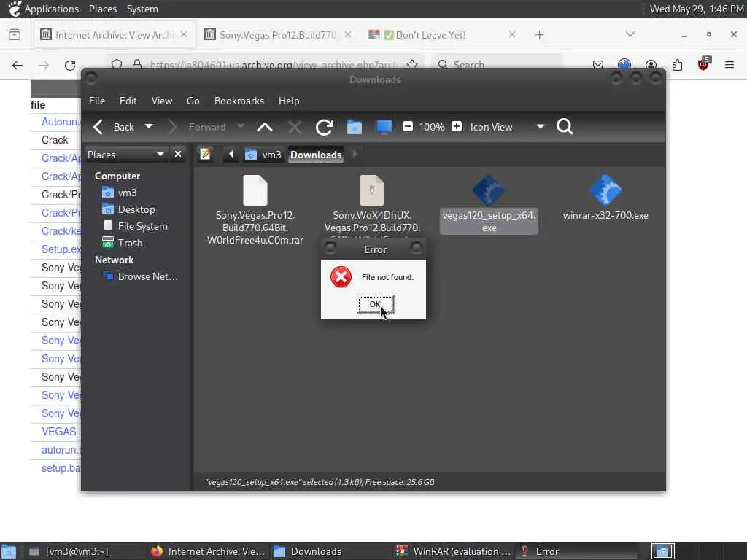Image resolution: width=747 pixels, height=560 pixels.
Task: Click the clock in top panel
Action: click(697, 9)
